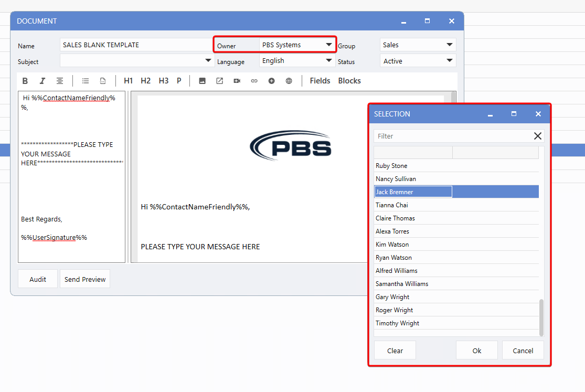Apply H2 heading style
585x392 pixels.
[x=146, y=81]
